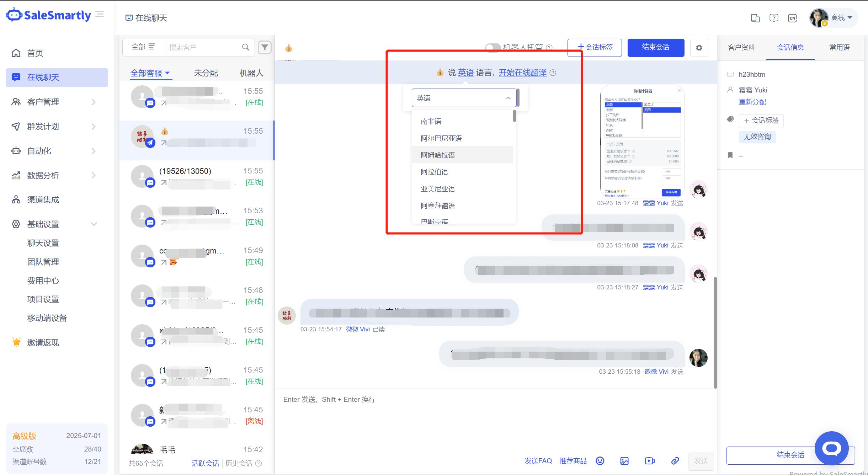Toggle the 机器人托管 switch
The width and height of the screenshot is (868, 475).
click(x=493, y=47)
